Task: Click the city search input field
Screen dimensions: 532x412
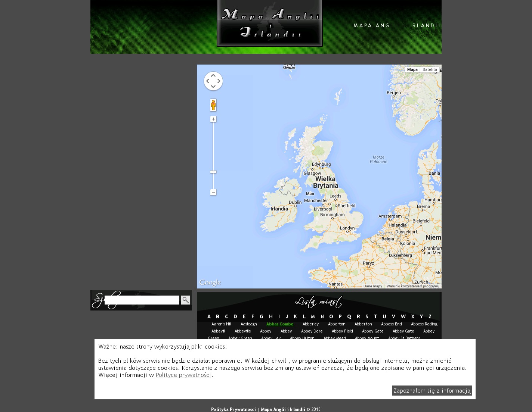Action: (x=142, y=300)
